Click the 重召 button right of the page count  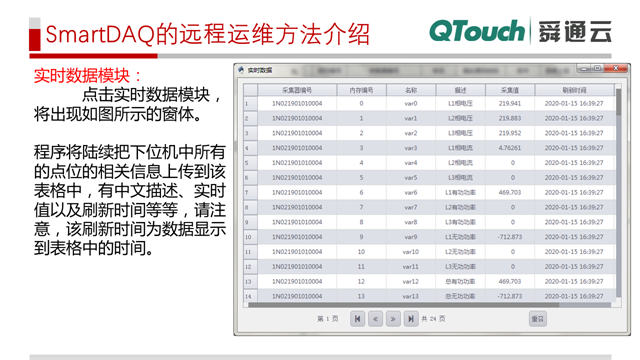[x=538, y=319]
